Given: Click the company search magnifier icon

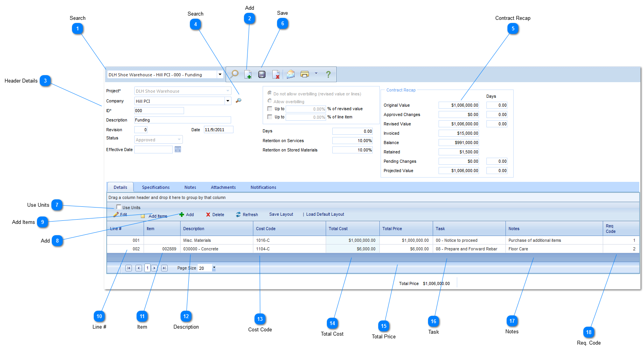Looking at the screenshot, I should coord(239,100).
